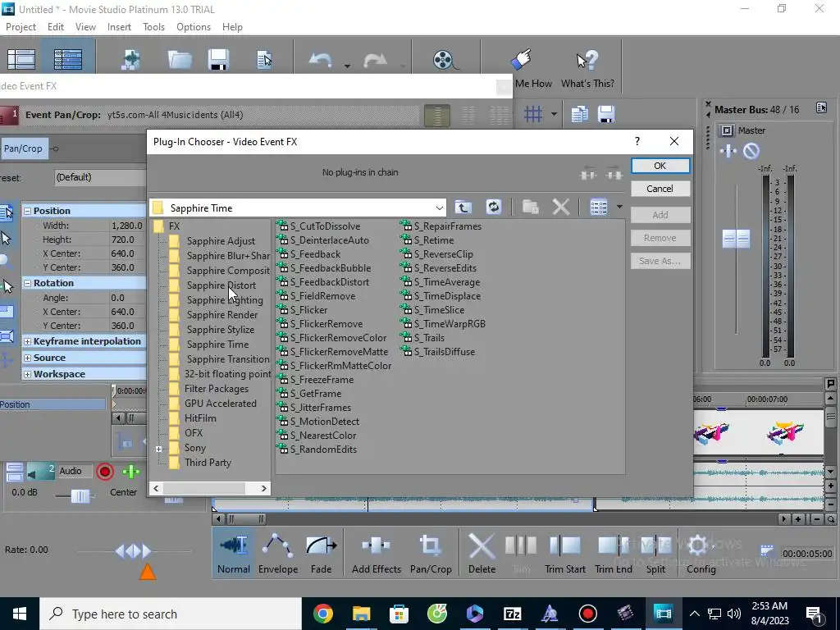This screenshot has width=840, height=630.
Task: Click OK in Plug-In Chooser
Action: coord(660,166)
